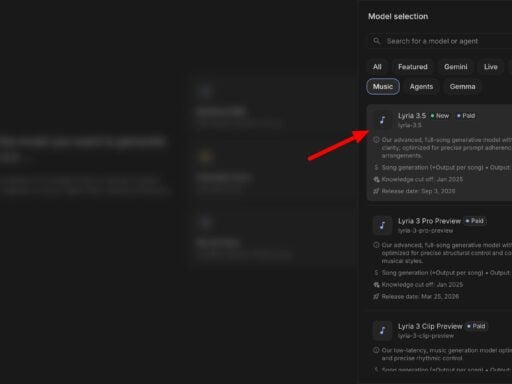The image size is (512, 384).
Task: Click the knowledge cutoff icon under Lyria 3.5
Action: [x=376, y=179]
